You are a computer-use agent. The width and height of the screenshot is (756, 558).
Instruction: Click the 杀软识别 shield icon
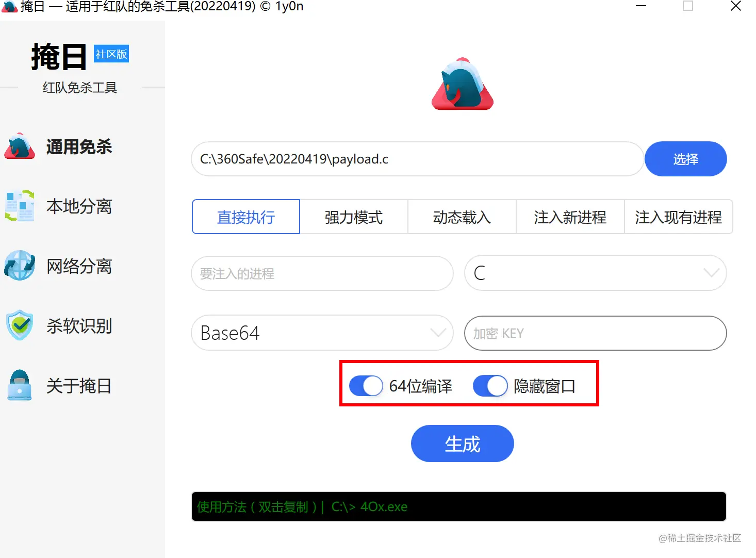pyautogui.click(x=20, y=325)
